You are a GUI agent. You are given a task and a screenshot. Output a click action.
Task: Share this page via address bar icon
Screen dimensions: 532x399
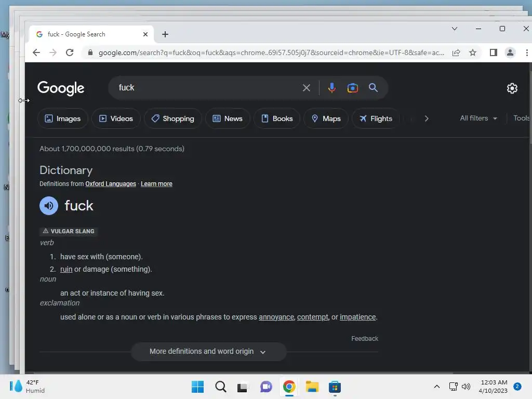(x=456, y=52)
